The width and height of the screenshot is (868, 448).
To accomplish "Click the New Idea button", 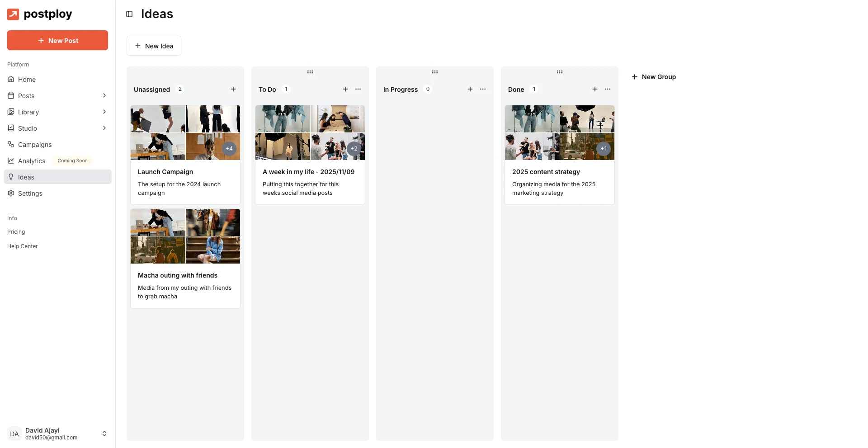I will [x=154, y=46].
